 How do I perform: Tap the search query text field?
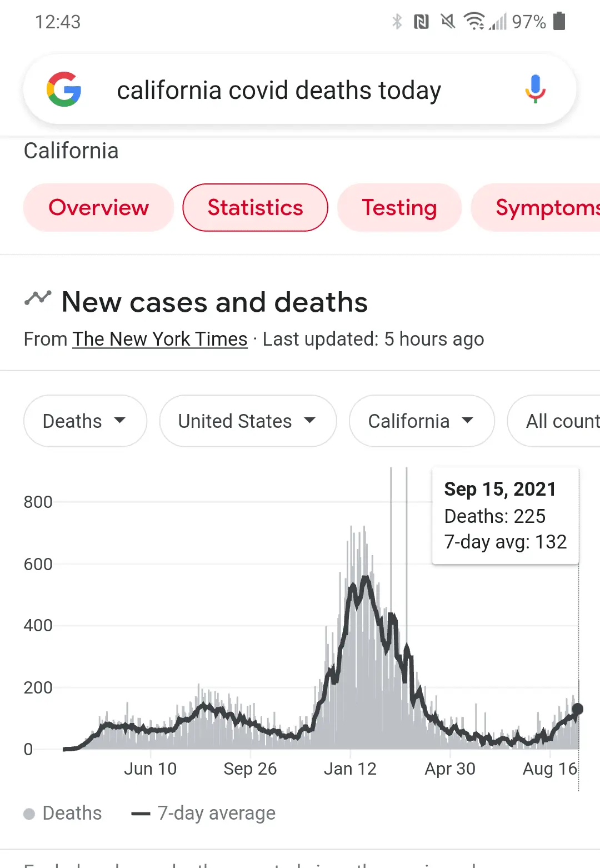[x=279, y=90]
